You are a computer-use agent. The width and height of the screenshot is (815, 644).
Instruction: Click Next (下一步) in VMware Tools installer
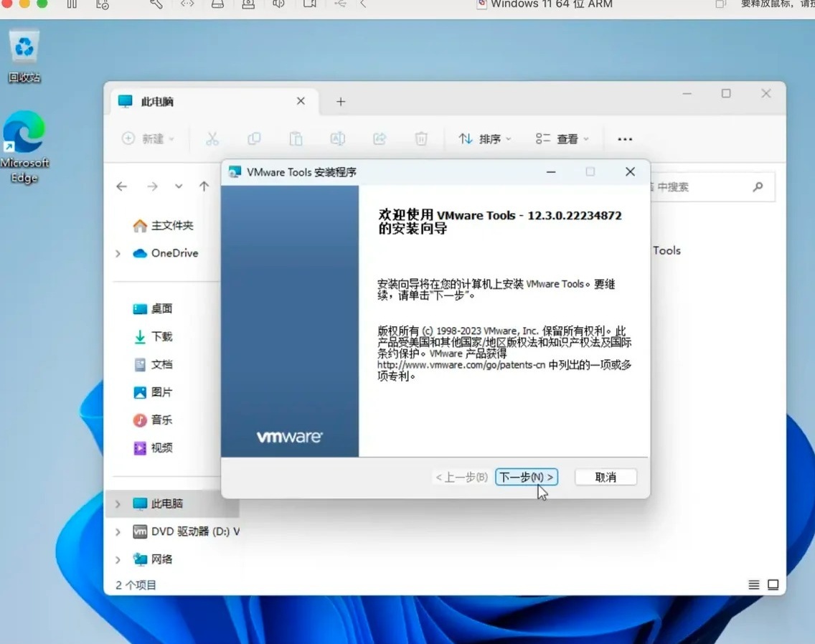click(526, 477)
